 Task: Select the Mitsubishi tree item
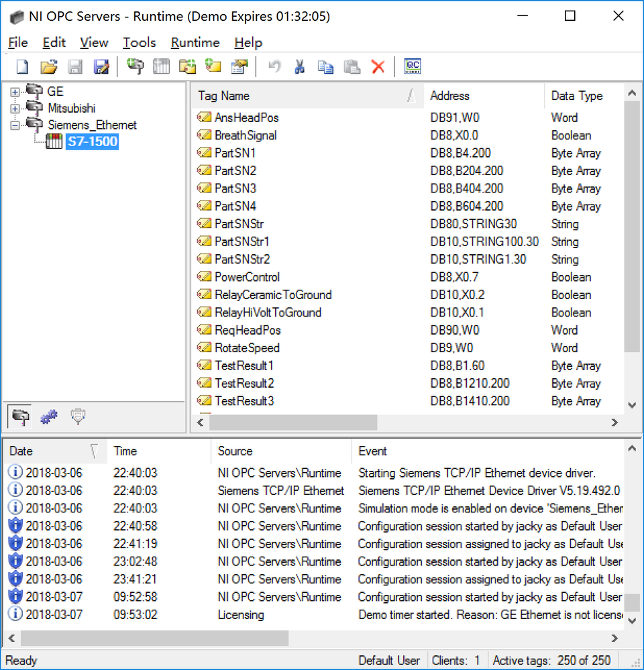pos(71,108)
